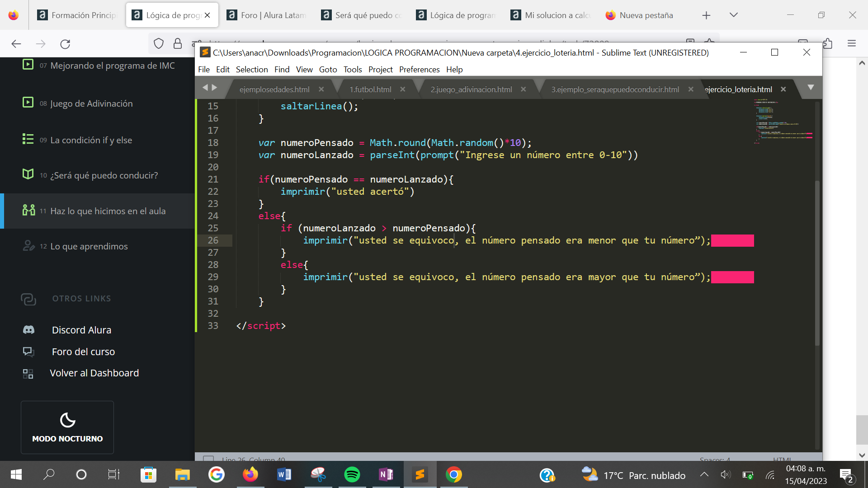This screenshot has height=488, width=868.
Task: Switch to 2.juego_adivinacion.html tab
Action: [471, 89]
